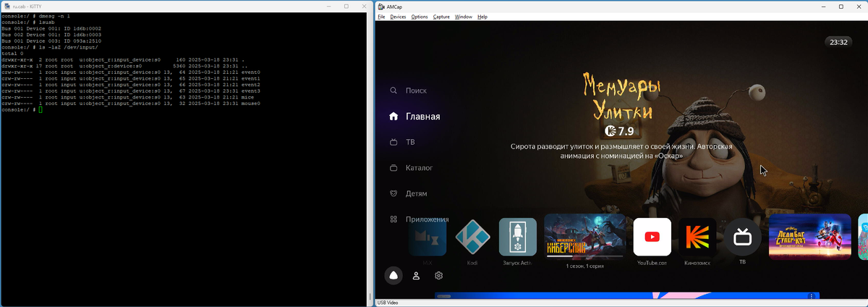Open the search icon beside Поиск
Viewport: 868px width, 307px height.
click(393, 91)
